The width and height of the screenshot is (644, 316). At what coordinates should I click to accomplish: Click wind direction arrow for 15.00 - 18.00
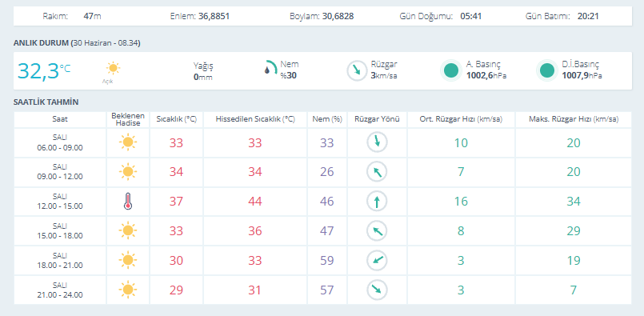(x=377, y=230)
